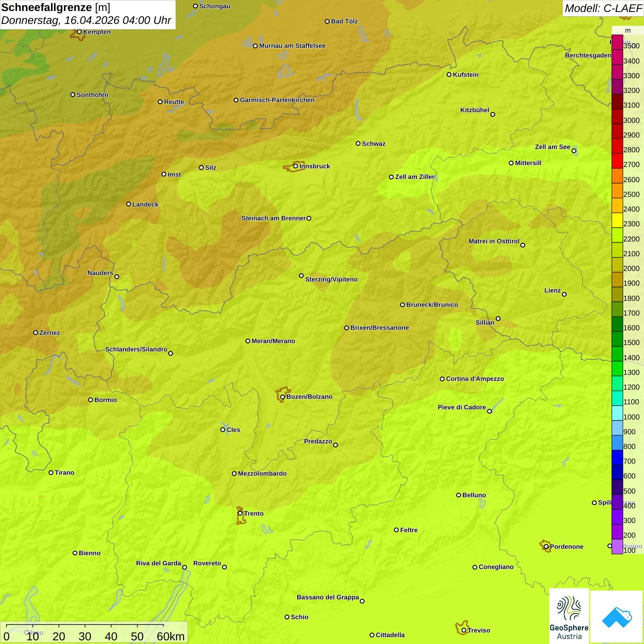Image resolution: width=644 pixels, height=644 pixels.
Task: Select the Nauders marker circle
Action: pos(117,277)
